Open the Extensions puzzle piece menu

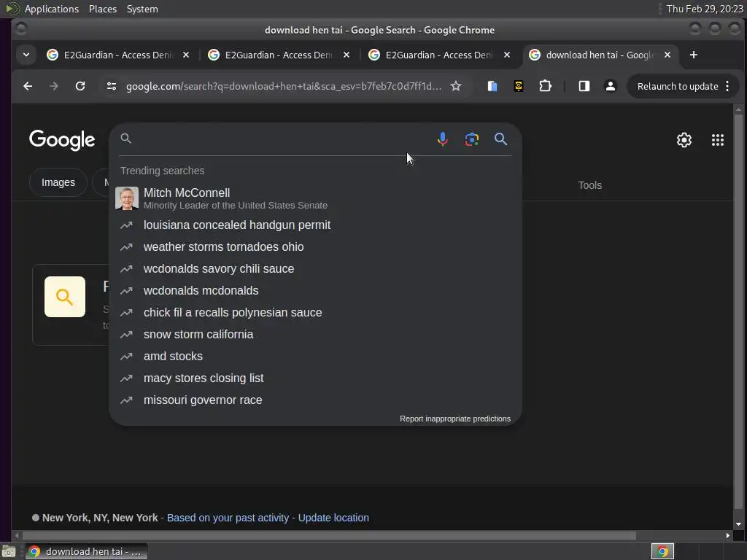point(545,86)
